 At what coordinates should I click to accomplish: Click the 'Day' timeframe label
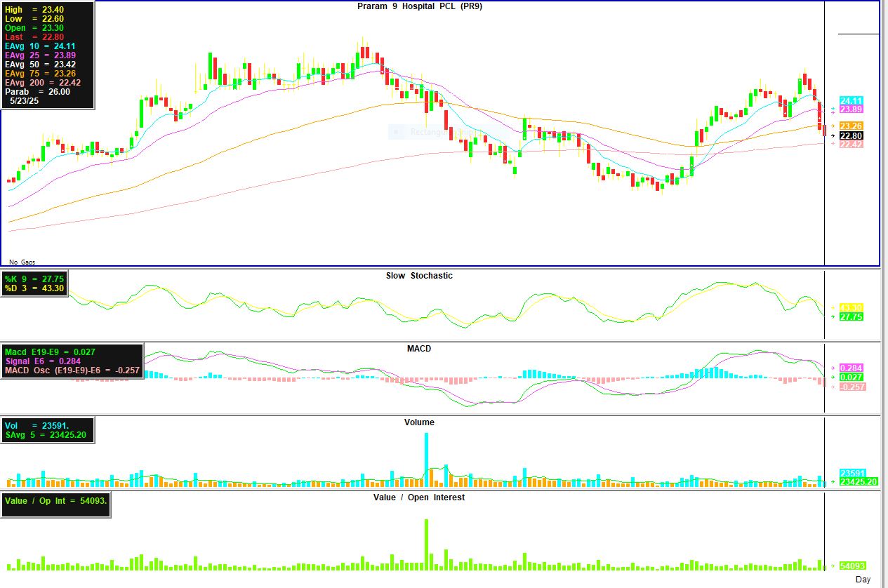click(x=863, y=579)
